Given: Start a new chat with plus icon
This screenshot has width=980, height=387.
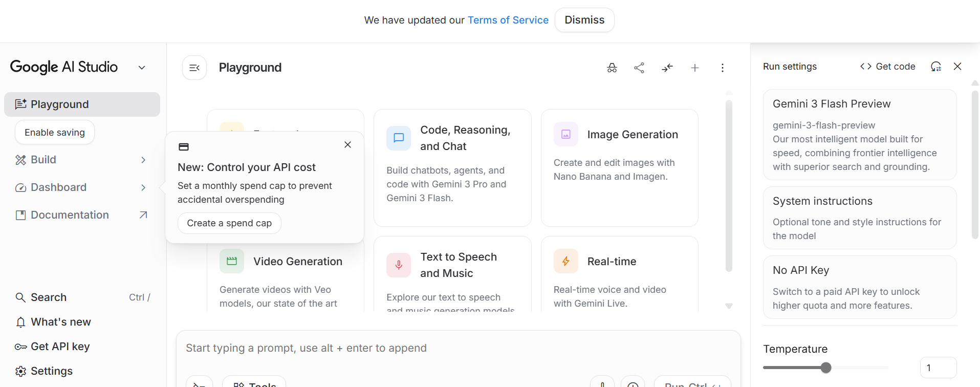Looking at the screenshot, I should (x=695, y=68).
